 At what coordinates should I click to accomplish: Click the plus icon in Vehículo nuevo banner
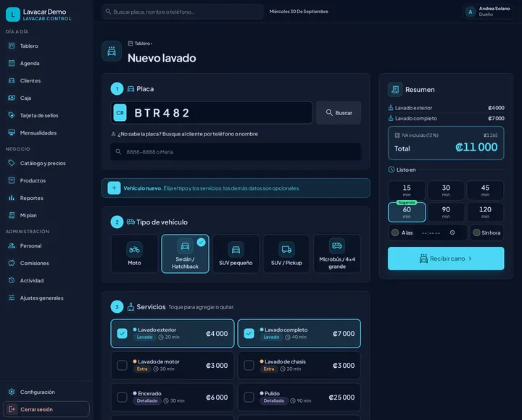pyautogui.click(x=114, y=188)
